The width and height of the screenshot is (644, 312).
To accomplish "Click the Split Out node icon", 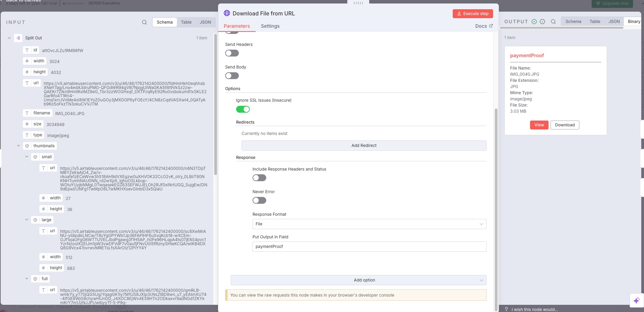I will (18, 38).
